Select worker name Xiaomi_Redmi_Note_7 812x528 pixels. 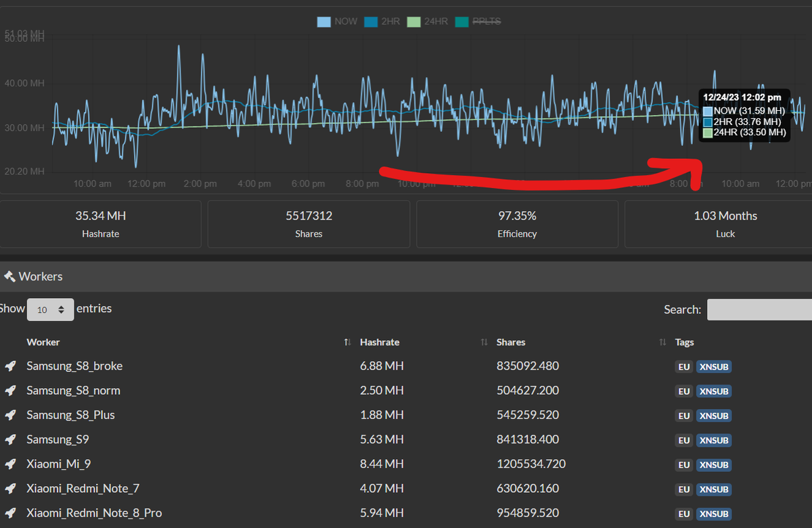pos(83,488)
